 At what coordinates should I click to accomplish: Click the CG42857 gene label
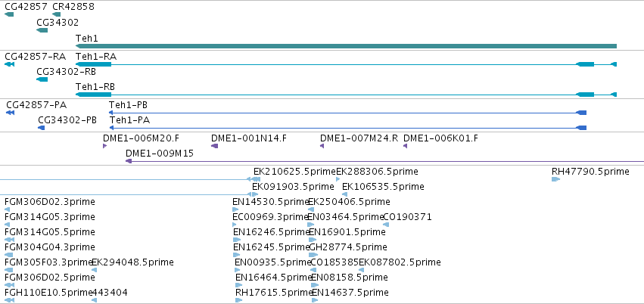26,7
